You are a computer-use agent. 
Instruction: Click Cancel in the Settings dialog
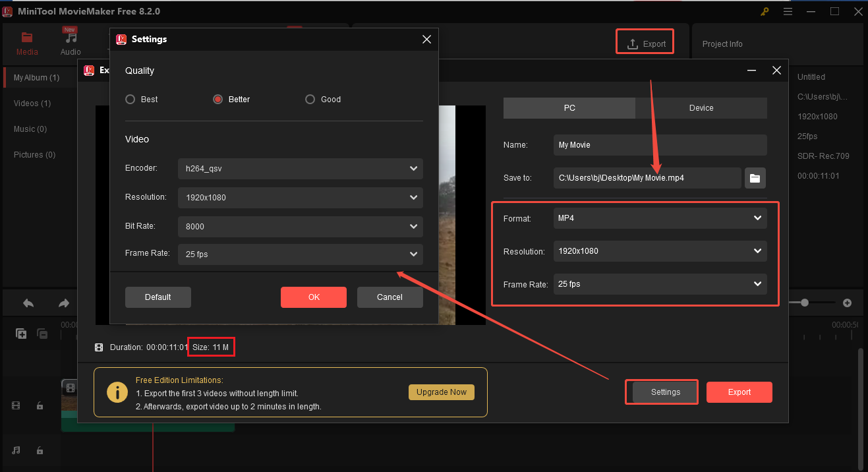(x=390, y=297)
